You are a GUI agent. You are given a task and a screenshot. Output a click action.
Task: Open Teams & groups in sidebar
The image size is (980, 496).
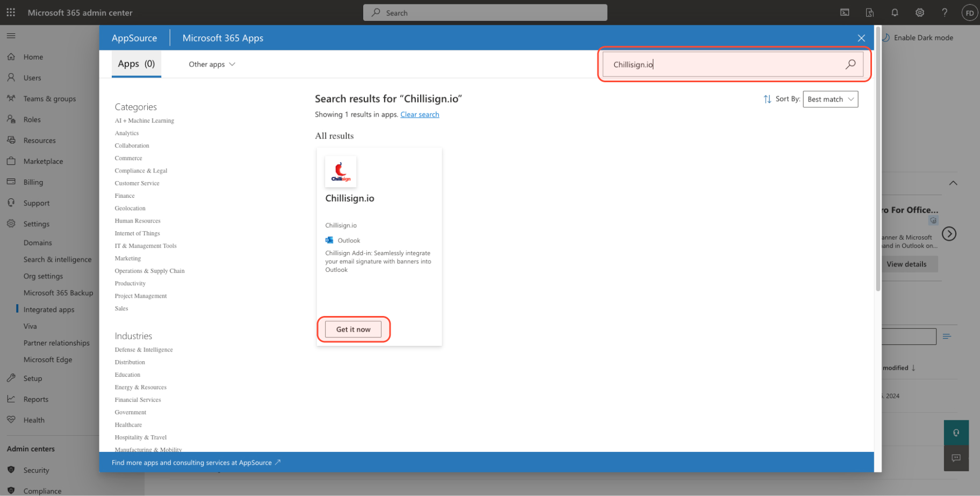49,99
